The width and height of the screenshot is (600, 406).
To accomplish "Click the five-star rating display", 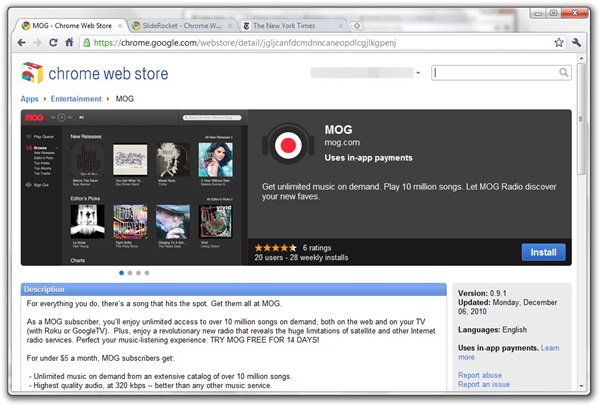I will (276, 248).
